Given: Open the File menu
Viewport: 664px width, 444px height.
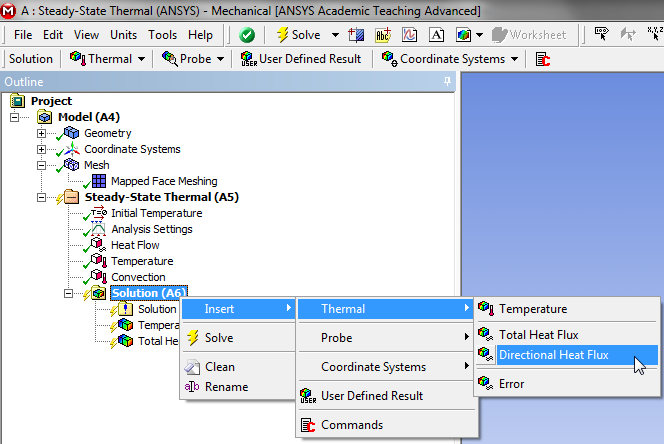Looking at the screenshot, I should tap(23, 35).
